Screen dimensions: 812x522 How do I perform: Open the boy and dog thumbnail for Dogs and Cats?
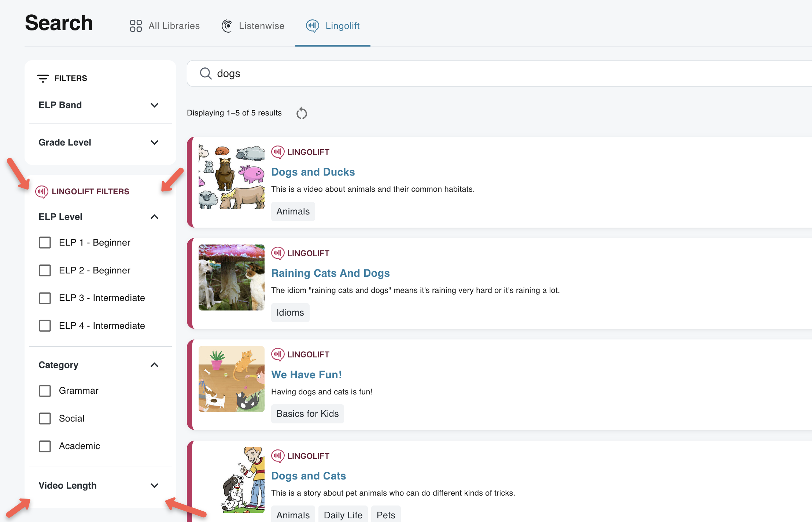coord(232,480)
